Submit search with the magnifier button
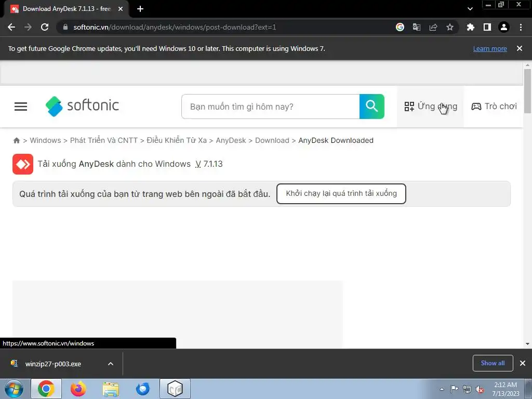The width and height of the screenshot is (532, 399). click(x=372, y=107)
